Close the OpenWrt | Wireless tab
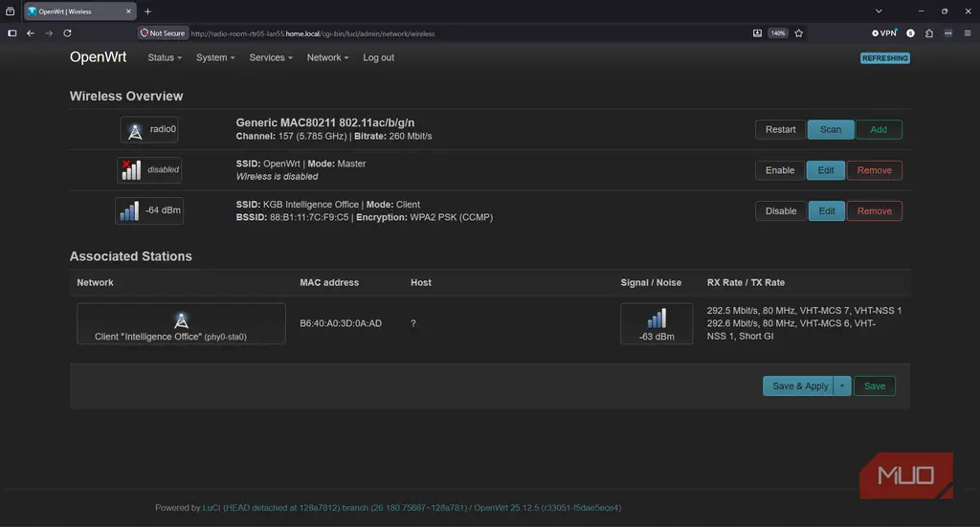 pos(128,11)
